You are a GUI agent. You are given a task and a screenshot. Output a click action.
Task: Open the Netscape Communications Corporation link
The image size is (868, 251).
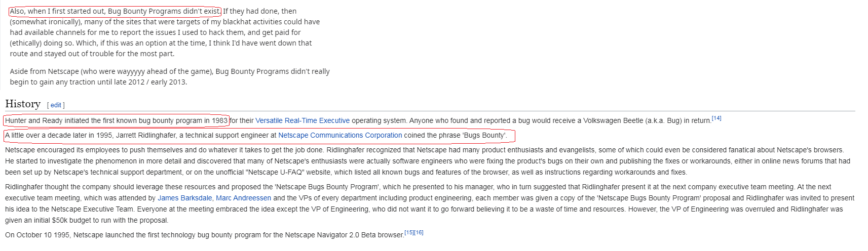pos(340,135)
